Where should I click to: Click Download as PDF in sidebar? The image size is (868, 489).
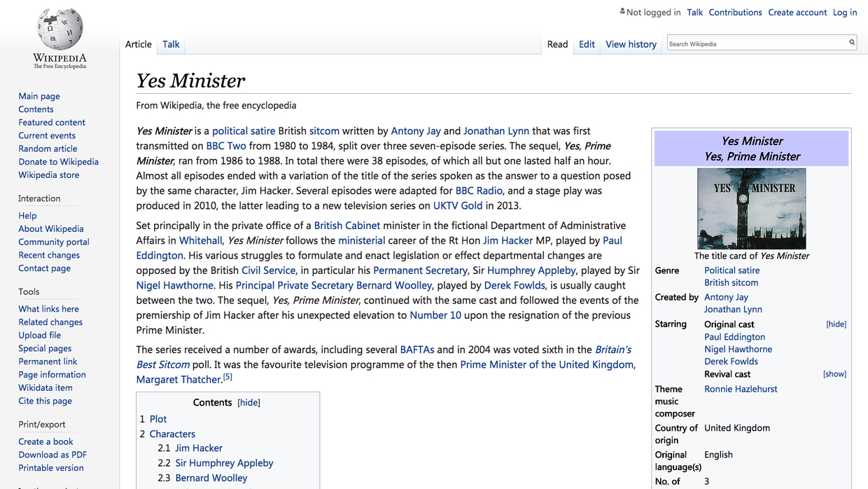tap(52, 455)
